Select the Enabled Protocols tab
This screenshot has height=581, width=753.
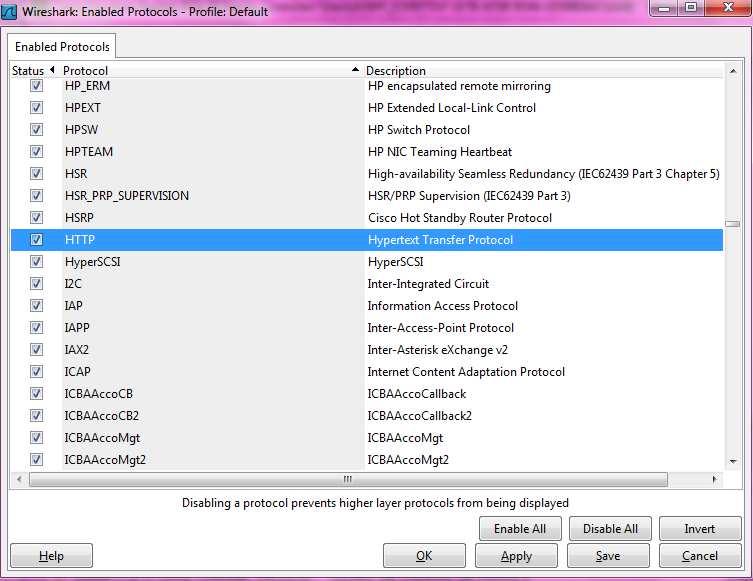pos(62,47)
